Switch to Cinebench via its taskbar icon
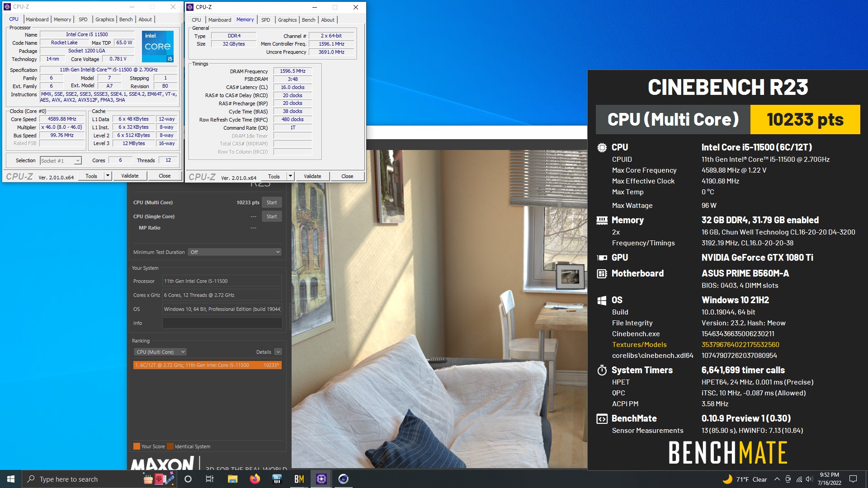 pyautogui.click(x=344, y=479)
